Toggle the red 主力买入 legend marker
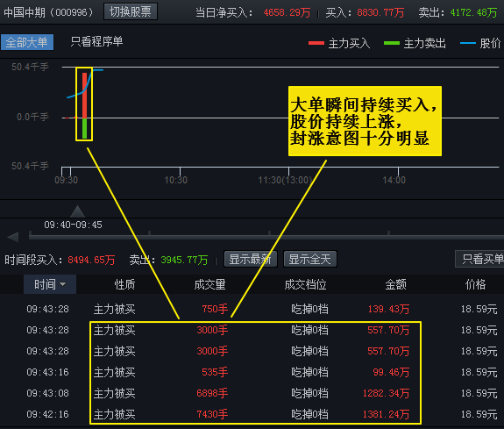Image resolution: width=504 pixels, height=429 pixels. tap(316, 43)
